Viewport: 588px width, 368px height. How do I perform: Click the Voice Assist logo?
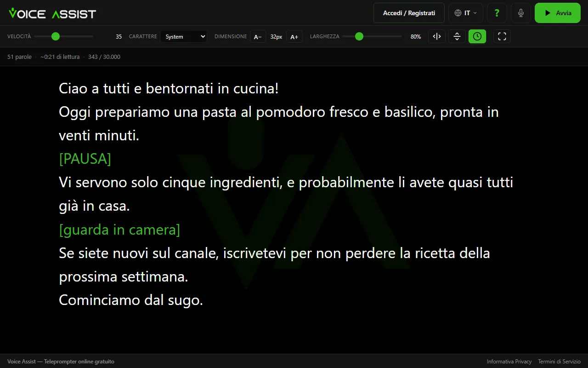(x=52, y=13)
